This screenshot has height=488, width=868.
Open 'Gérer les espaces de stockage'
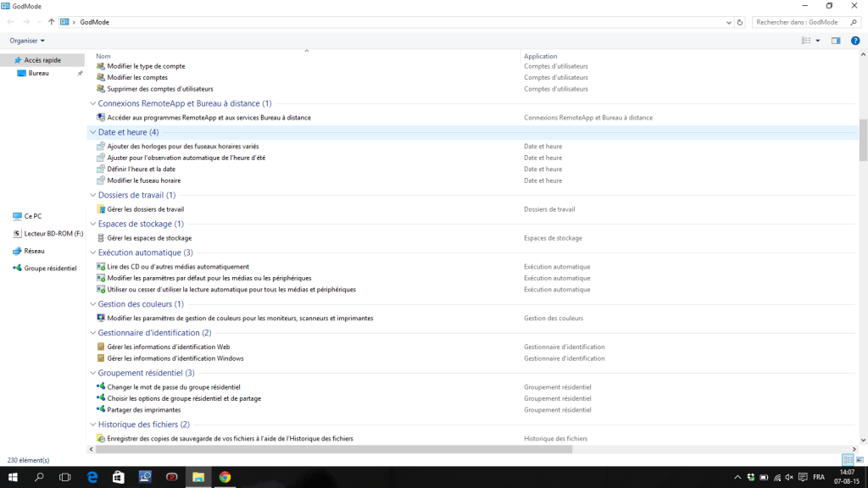pos(148,238)
